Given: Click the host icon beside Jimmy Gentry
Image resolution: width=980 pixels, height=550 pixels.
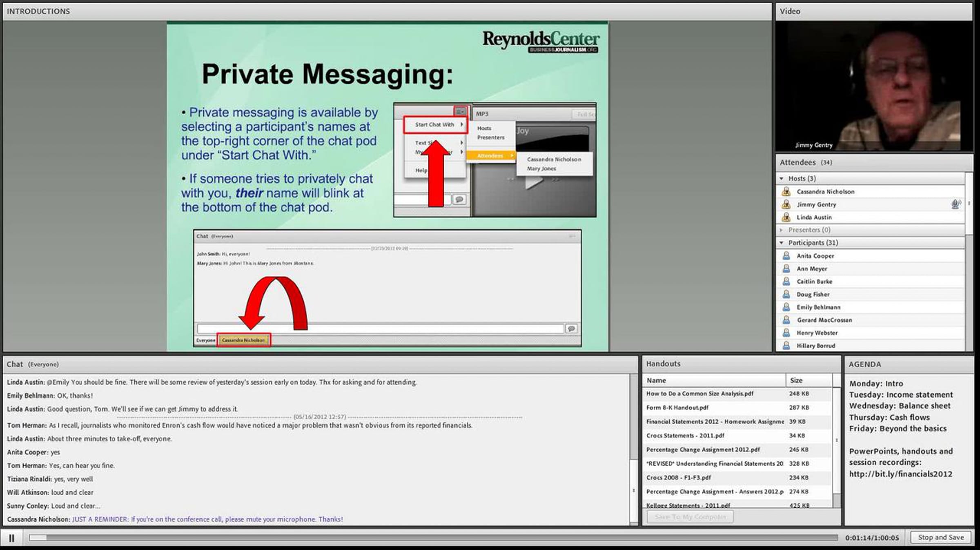Looking at the screenshot, I should pos(786,204).
